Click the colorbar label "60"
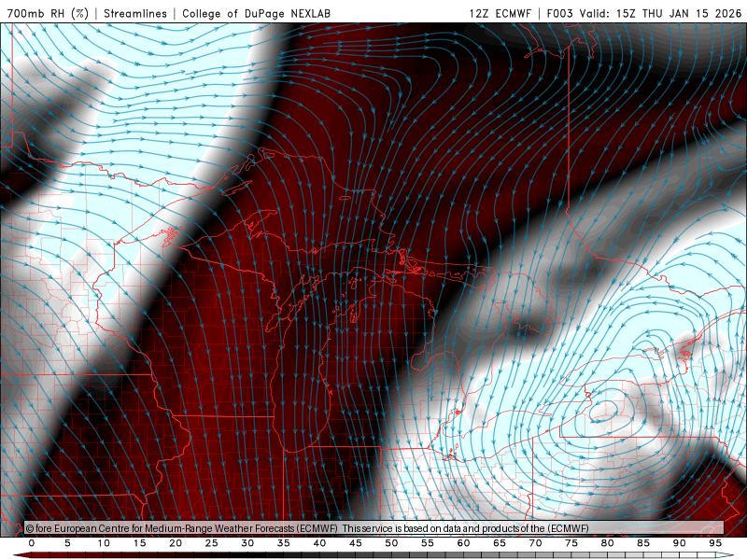 coord(463,543)
